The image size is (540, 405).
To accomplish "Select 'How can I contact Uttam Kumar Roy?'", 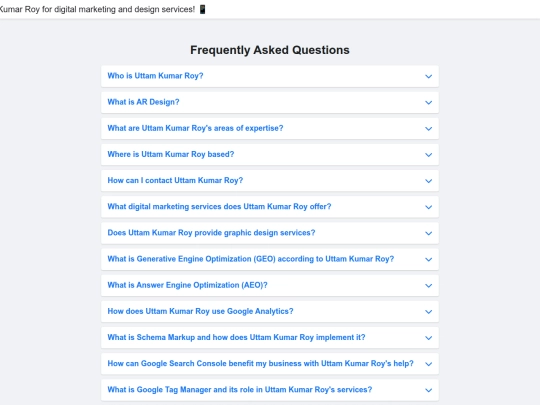I will tap(175, 180).
